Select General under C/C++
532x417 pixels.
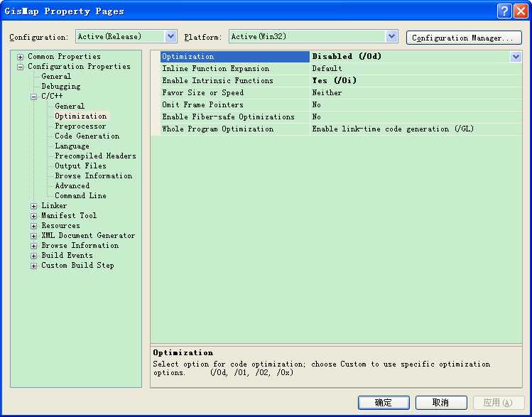[x=70, y=106]
